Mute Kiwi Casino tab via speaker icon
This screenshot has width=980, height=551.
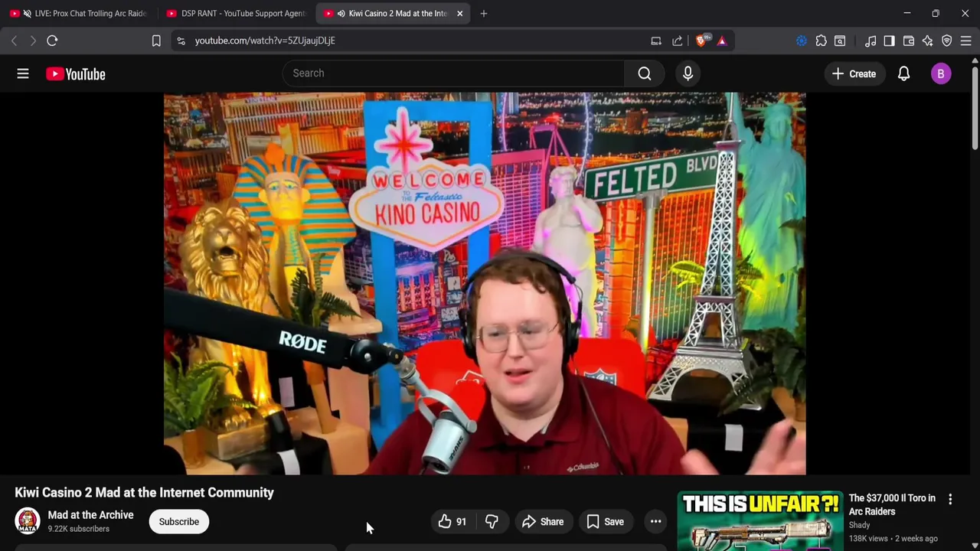[341, 14]
